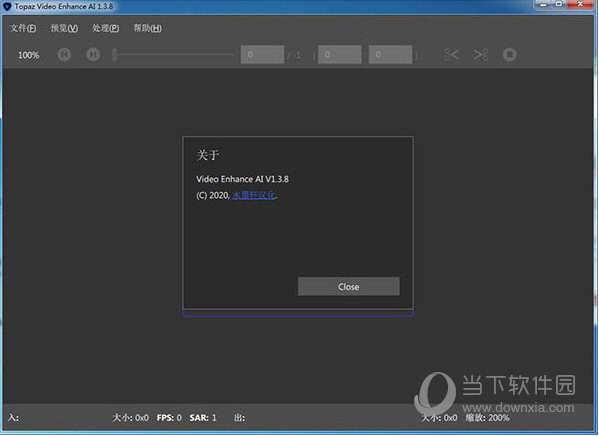
Task: Click the next frame button
Action: pyautogui.click(x=93, y=55)
